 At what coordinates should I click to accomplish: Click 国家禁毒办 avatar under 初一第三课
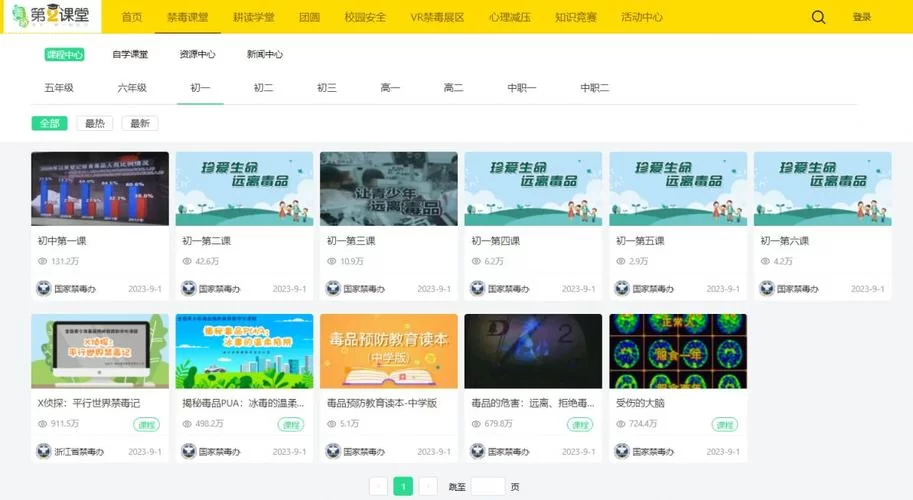click(332, 288)
